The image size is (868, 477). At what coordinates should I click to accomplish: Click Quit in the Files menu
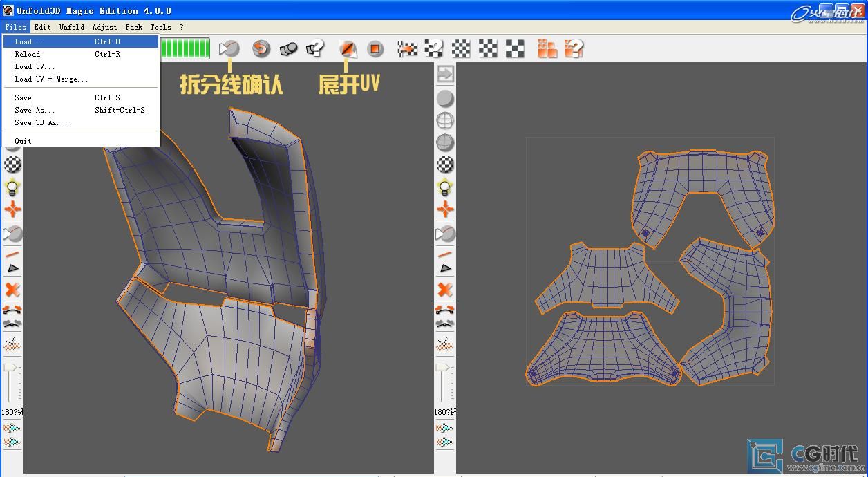81,141
